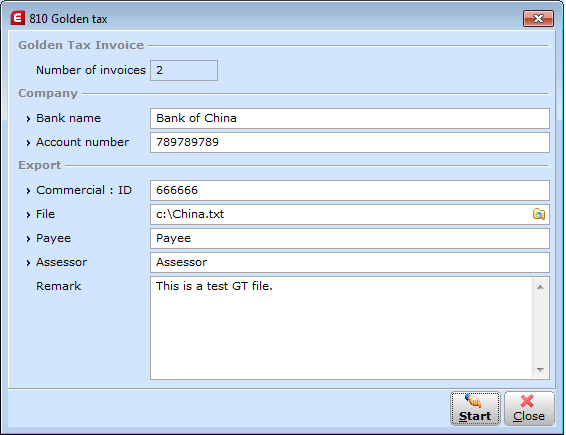Screen dimensions: 566x435
Task: Click the chevron beside the Assessor label
Action: coord(28,263)
